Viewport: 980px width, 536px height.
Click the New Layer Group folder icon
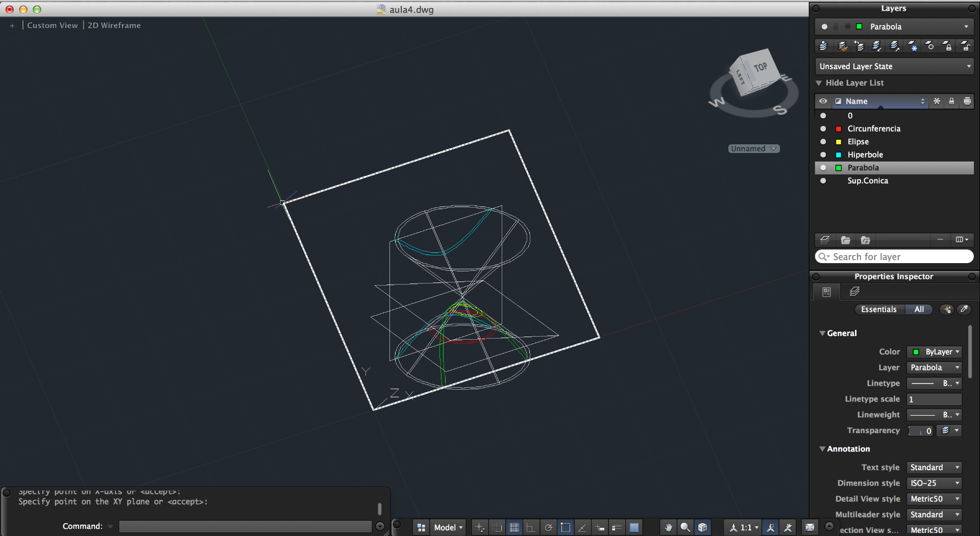coord(845,240)
